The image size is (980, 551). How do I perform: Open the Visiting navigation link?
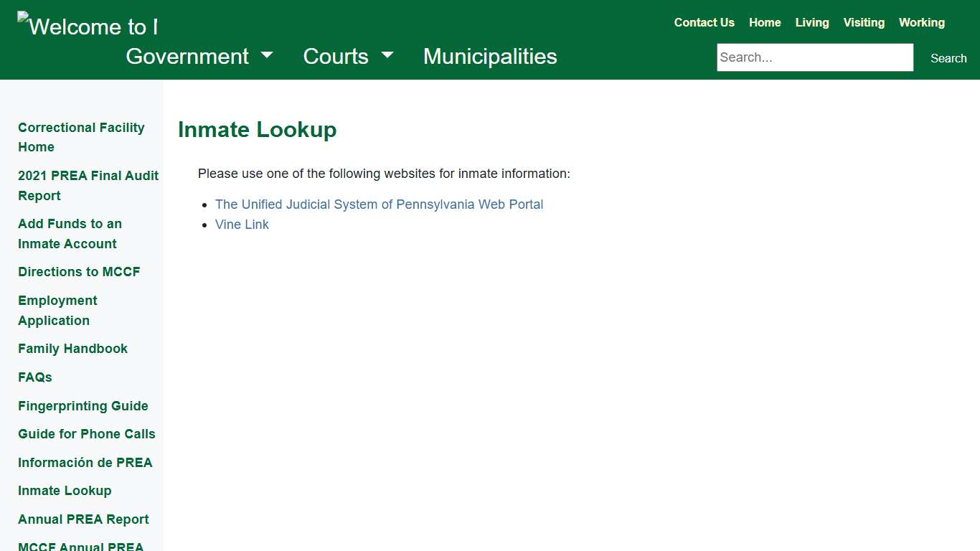(864, 22)
